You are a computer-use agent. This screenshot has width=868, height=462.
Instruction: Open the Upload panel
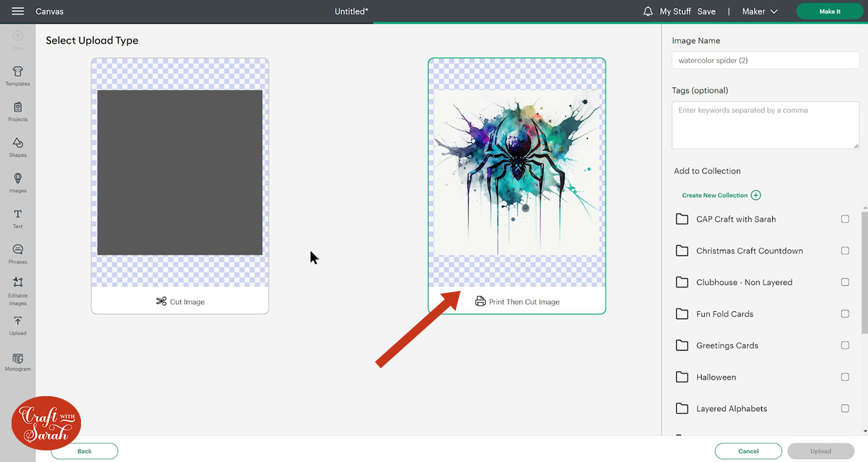18,326
